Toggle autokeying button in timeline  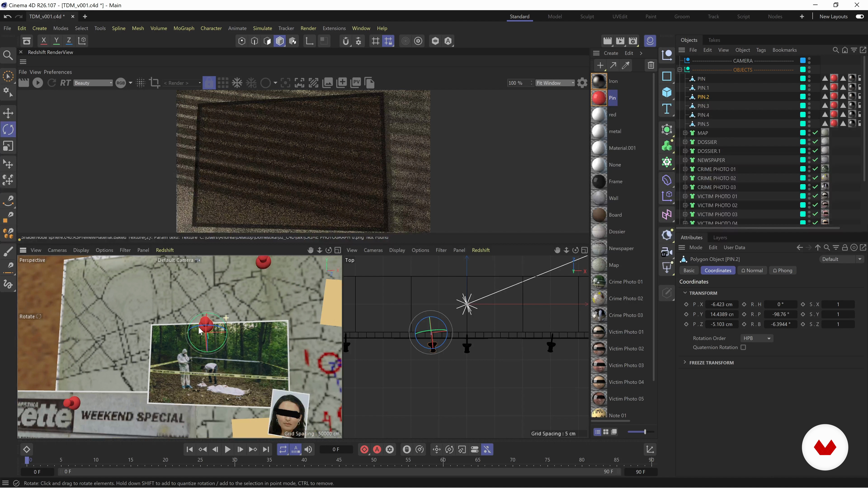click(377, 450)
